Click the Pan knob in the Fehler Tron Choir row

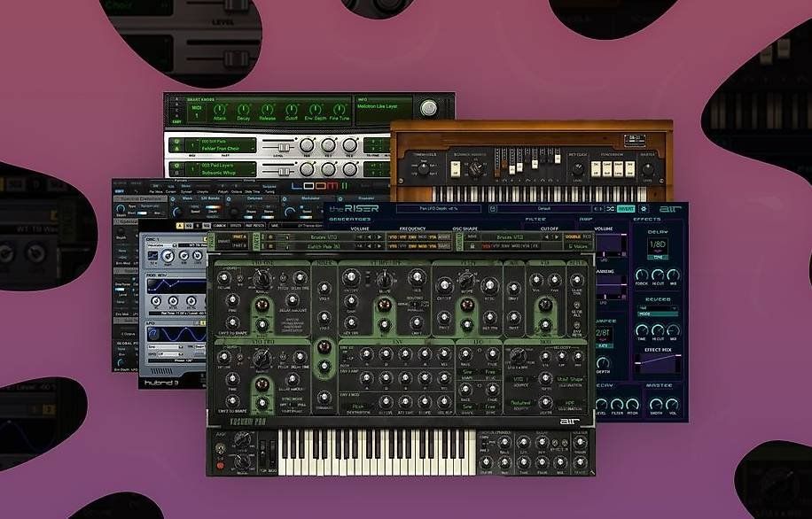[307, 145]
